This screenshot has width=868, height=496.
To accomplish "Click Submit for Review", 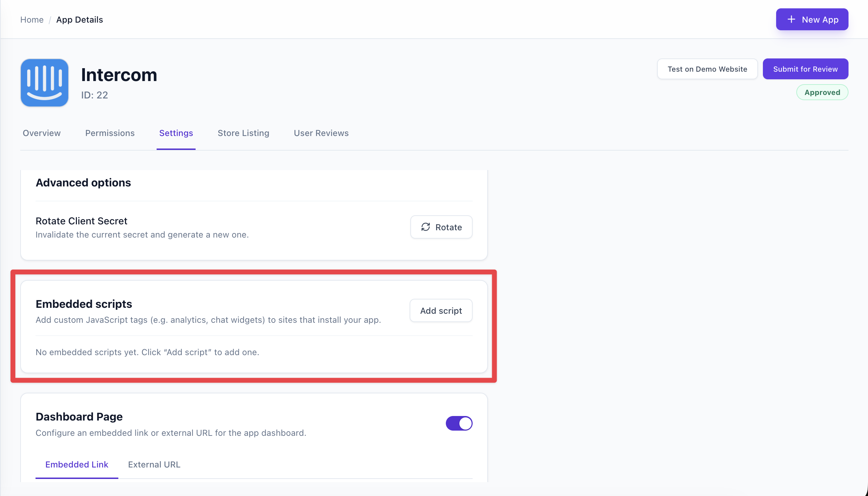I will (x=805, y=69).
